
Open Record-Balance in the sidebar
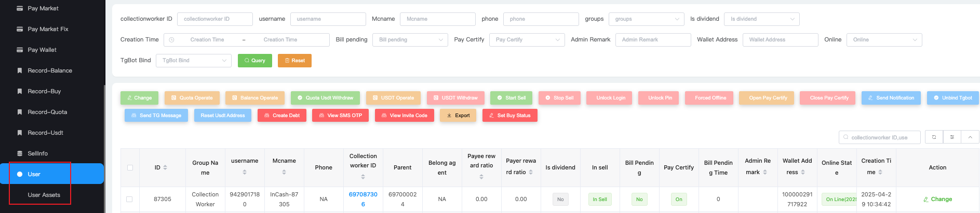(x=50, y=70)
